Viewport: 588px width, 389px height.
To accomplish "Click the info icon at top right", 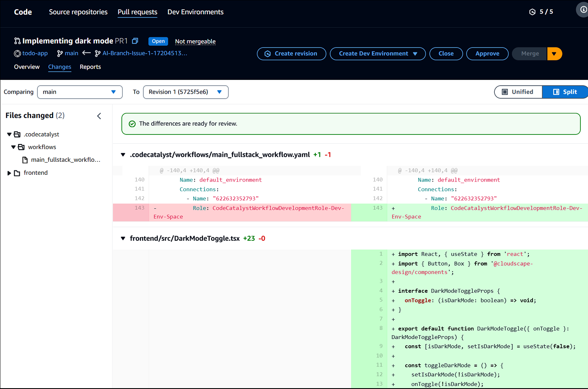I will click(583, 10).
